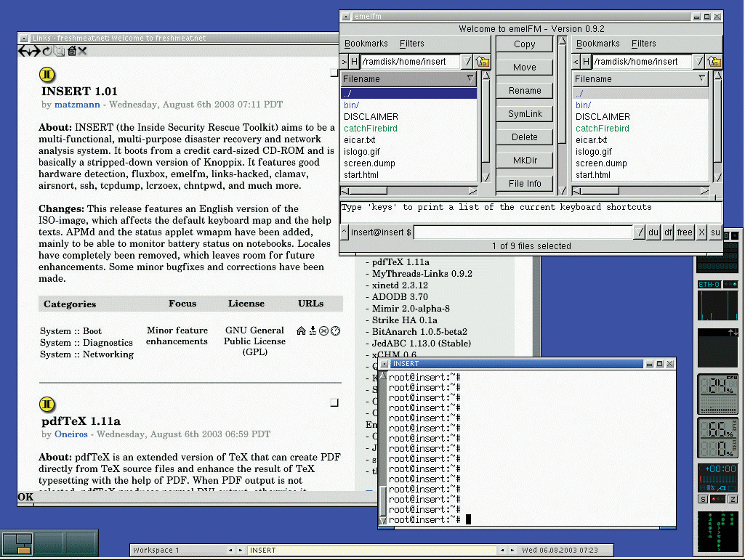
Task: Run the df command button
Action: [668, 232]
